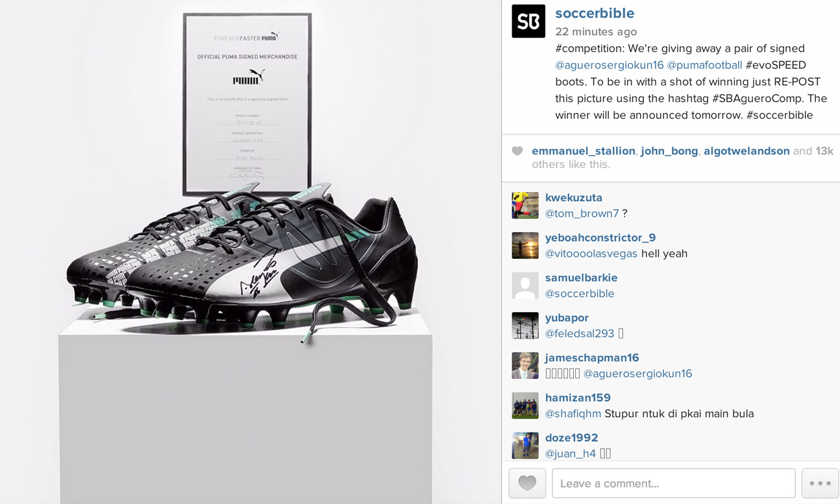
Task: Click liker emmanuel_stallion
Action: (583, 151)
